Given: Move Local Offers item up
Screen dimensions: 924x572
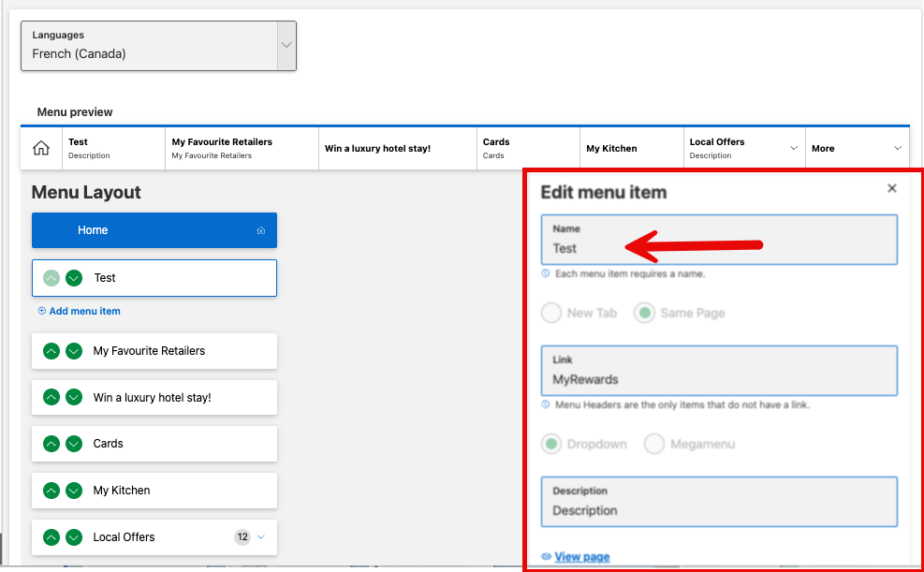Looking at the screenshot, I should coord(51,537).
